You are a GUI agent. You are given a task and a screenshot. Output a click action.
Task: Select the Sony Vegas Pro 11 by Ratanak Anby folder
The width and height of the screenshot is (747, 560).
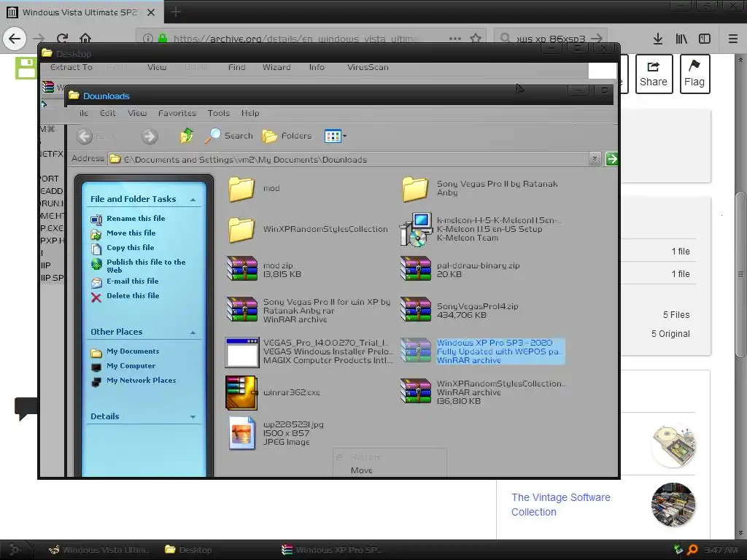click(415, 189)
